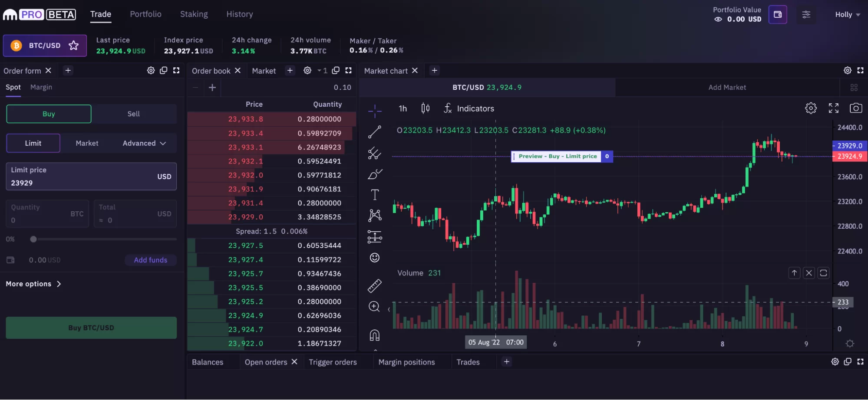Open the Portfolio tab
This screenshot has height=400, width=868.
[x=145, y=14]
